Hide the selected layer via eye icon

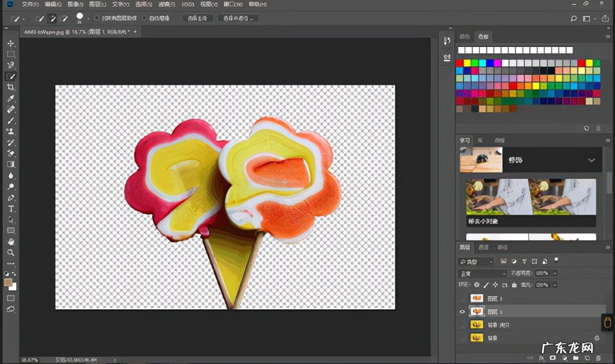click(x=462, y=312)
